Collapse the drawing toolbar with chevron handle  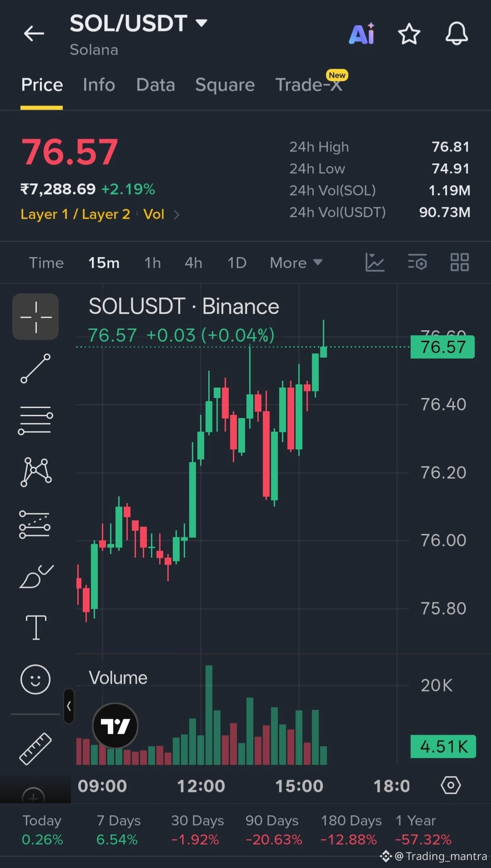69,706
